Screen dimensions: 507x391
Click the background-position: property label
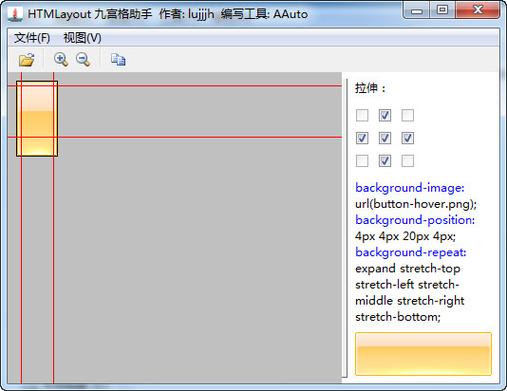[x=415, y=220]
